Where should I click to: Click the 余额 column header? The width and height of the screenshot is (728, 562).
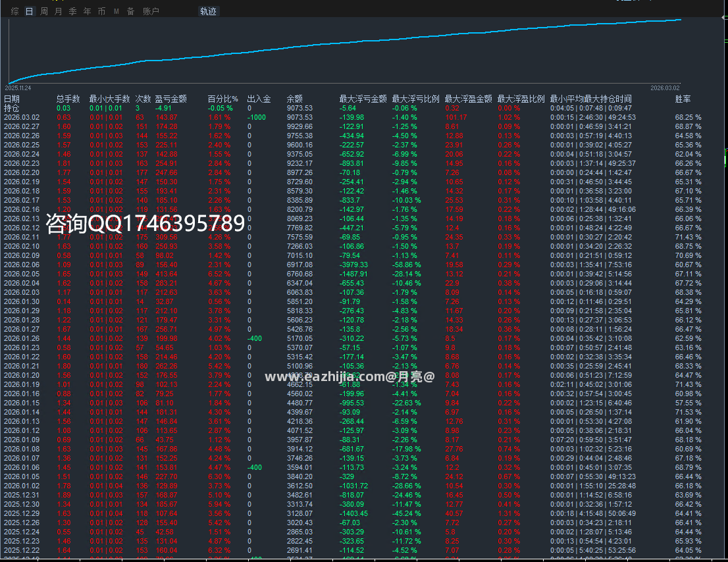(295, 99)
